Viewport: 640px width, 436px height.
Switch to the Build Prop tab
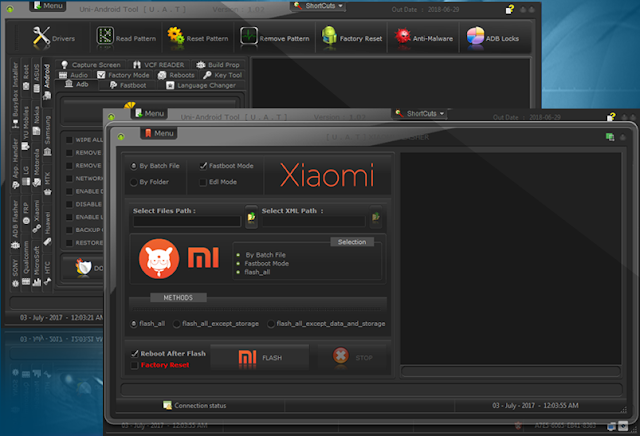[x=218, y=65]
